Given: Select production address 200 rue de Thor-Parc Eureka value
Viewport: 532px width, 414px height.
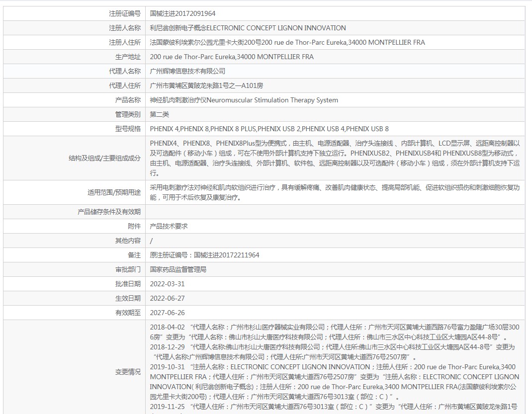Looking at the screenshot, I should (232, 57).
